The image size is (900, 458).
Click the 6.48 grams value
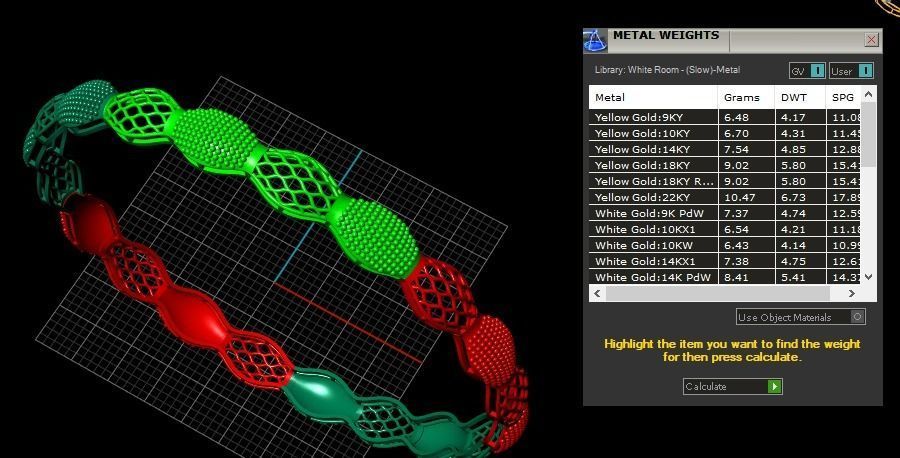736,117
